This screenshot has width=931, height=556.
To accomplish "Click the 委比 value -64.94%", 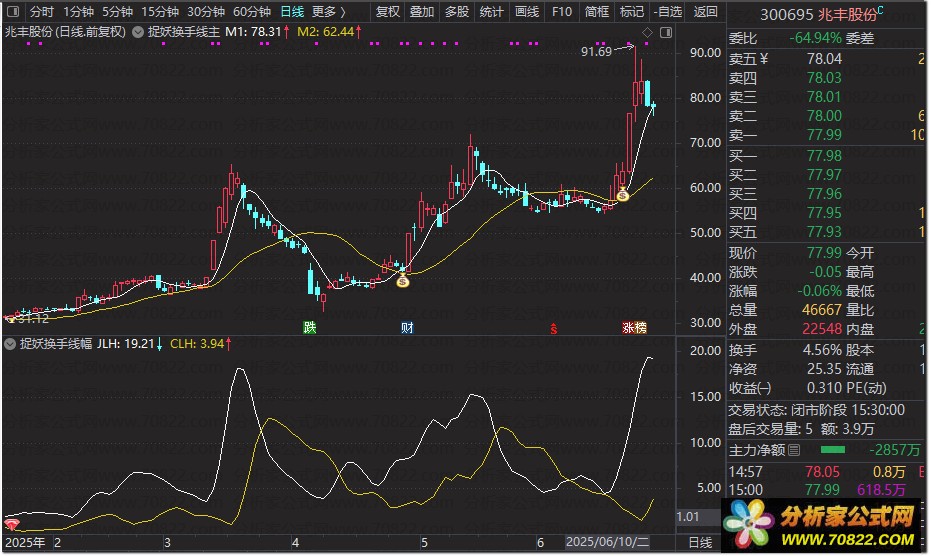I will coord(815,38).
